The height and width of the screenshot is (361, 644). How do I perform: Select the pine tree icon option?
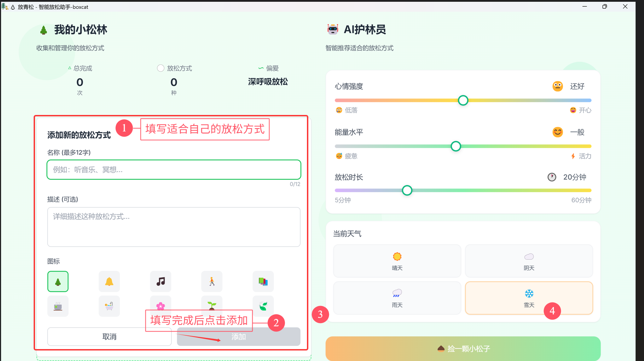pyautogui.click(x=58, y=281)
